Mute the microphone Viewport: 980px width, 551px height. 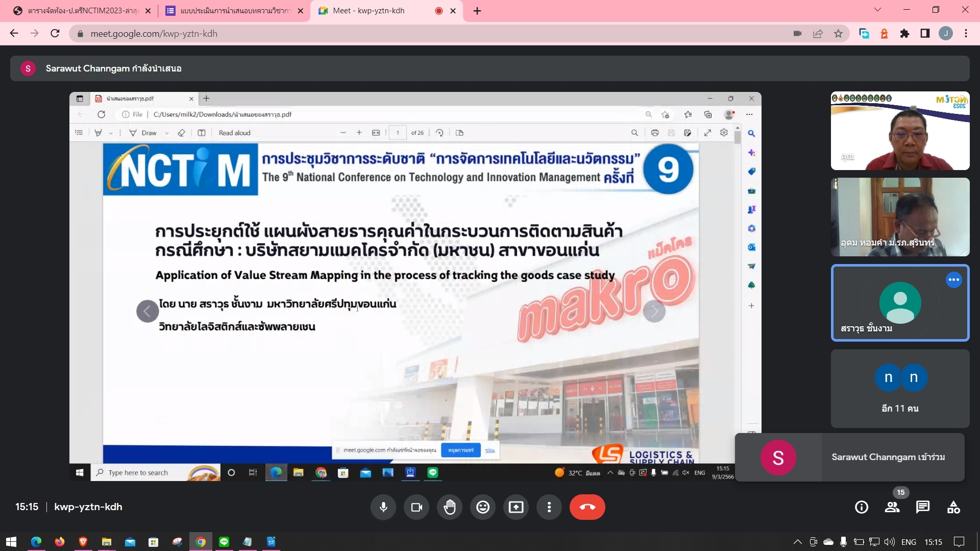pos(383,507)
